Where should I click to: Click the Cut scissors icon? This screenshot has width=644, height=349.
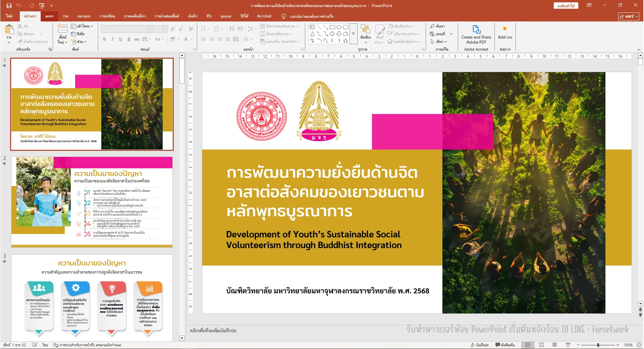(20, 26)
